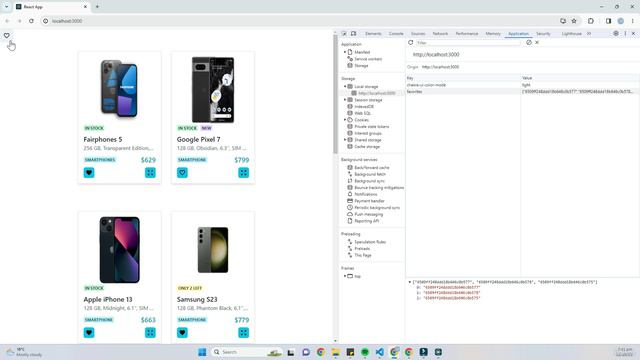Refresh the storage view in DevTools

click(x=411, y=42)
